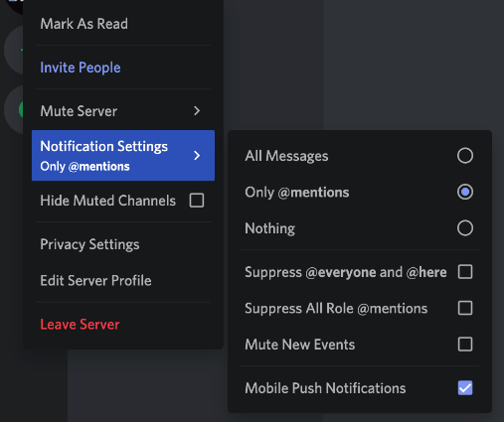This screenshot has height=422, width=504.
Task: Select the All Messages radio button
Action: 465,156
